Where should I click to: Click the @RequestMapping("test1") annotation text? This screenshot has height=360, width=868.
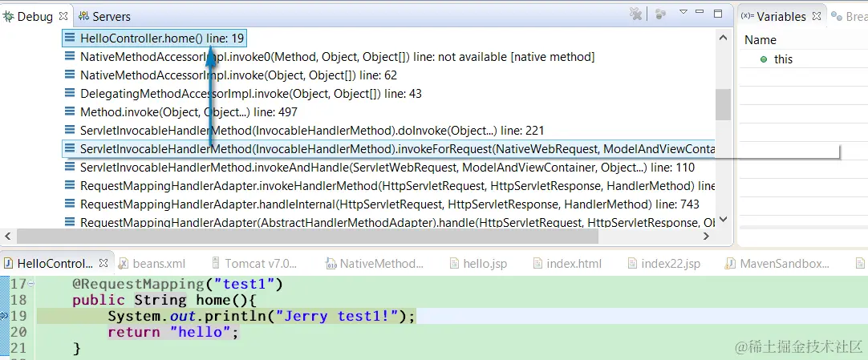(x=178, y=285)
